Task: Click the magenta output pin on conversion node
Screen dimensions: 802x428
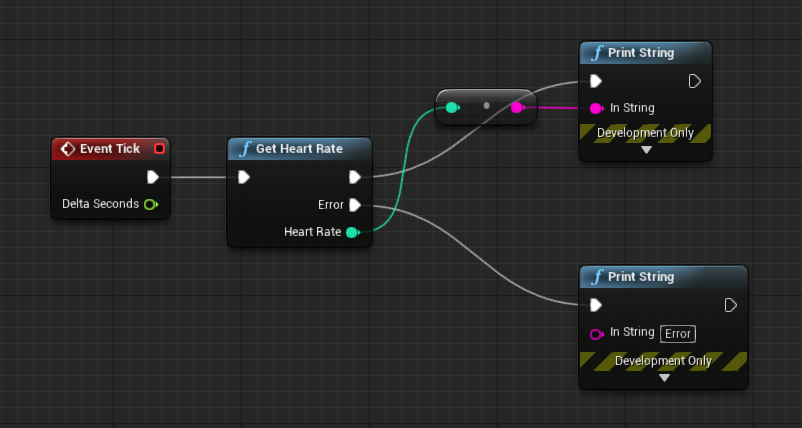Action: click(517, 107)
